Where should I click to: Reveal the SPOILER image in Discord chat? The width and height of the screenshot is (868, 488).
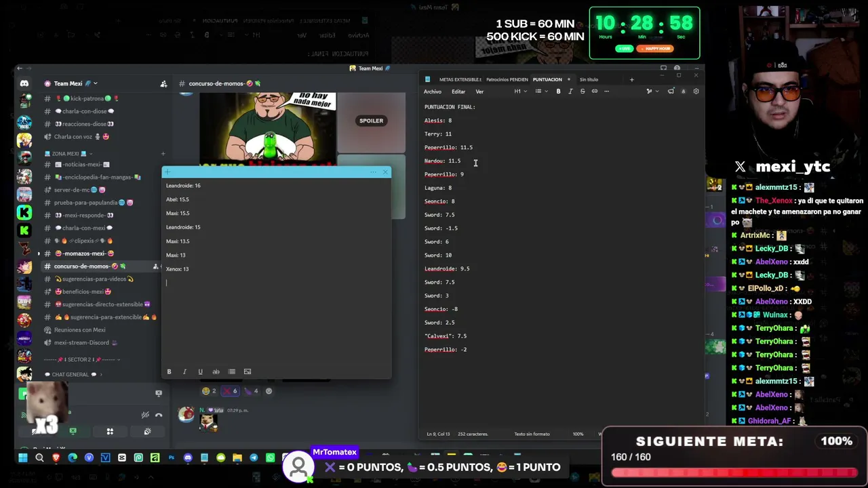click(x=371, y=121)
